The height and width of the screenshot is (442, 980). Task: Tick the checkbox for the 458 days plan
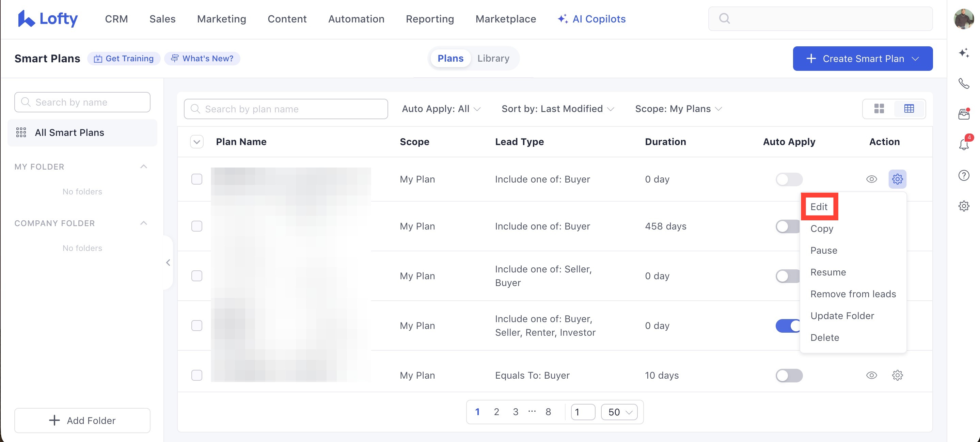tap(197, 226)
